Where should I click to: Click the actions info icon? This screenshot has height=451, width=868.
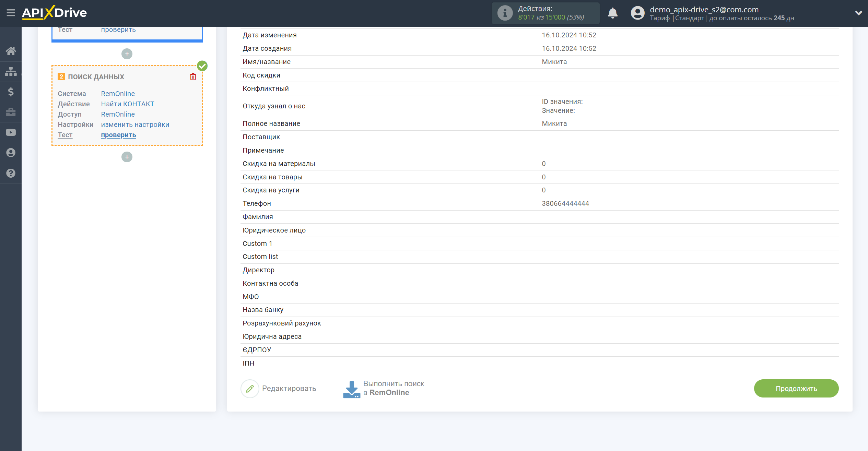click(x=505, y=13)
